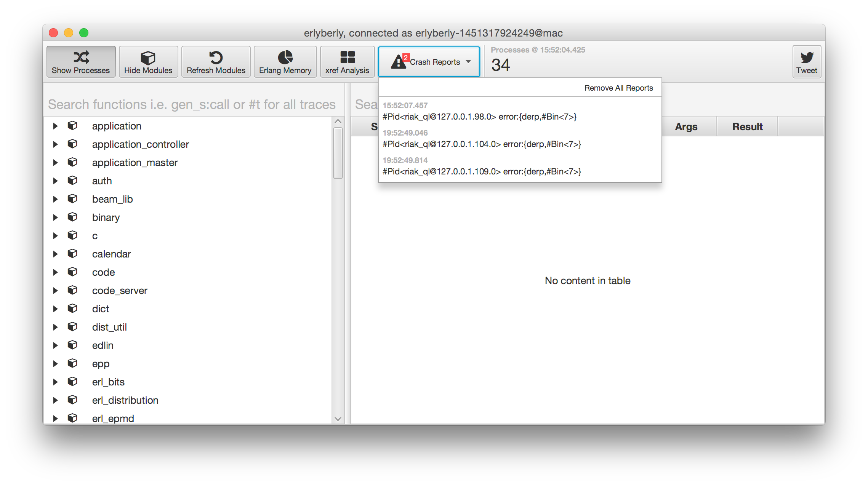
Task: Focus the function search field
Action: coord(192,104)
